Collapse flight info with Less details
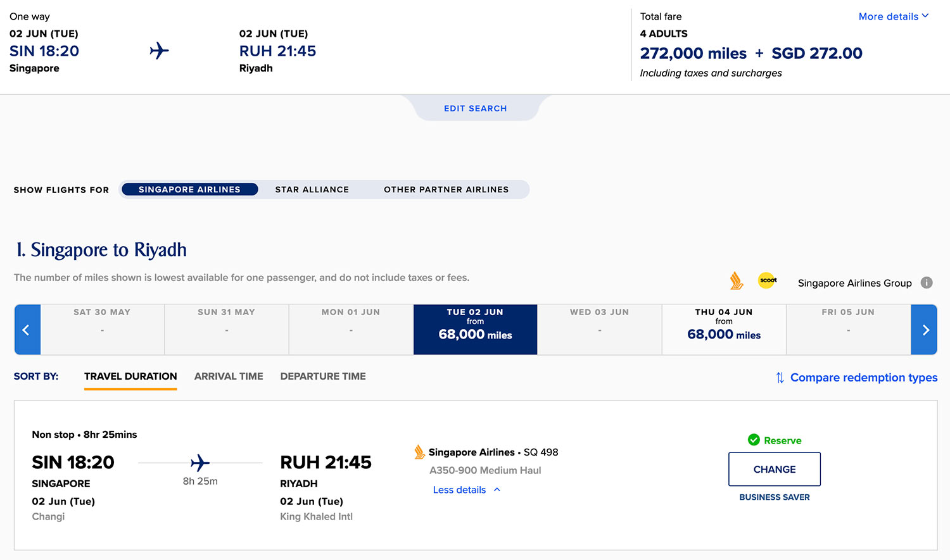Screen dimensions: 950x560 point(466,490)
